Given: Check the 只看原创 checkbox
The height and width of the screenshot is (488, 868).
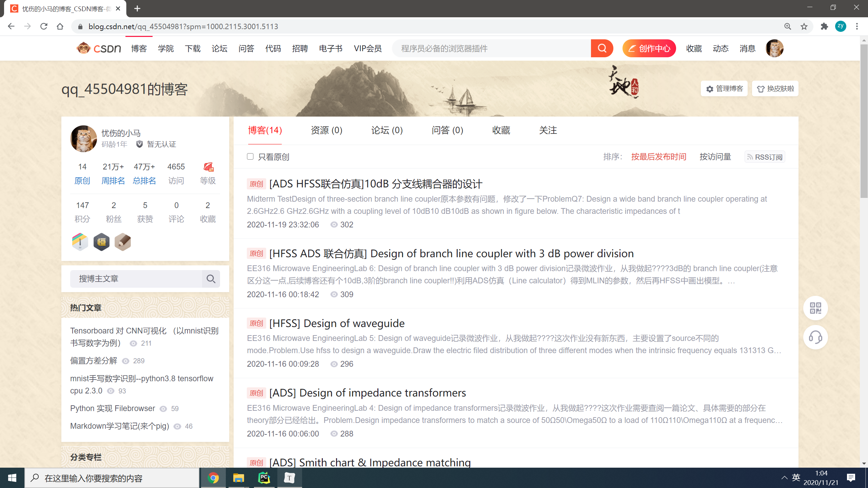Looking at the screenshot, I should click(x=250, y=157).
